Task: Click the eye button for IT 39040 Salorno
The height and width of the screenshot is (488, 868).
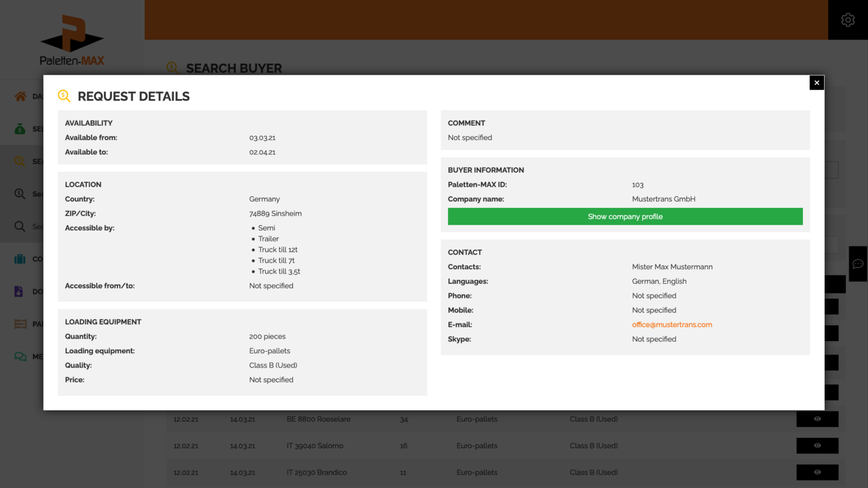Action: pos(817,446)
